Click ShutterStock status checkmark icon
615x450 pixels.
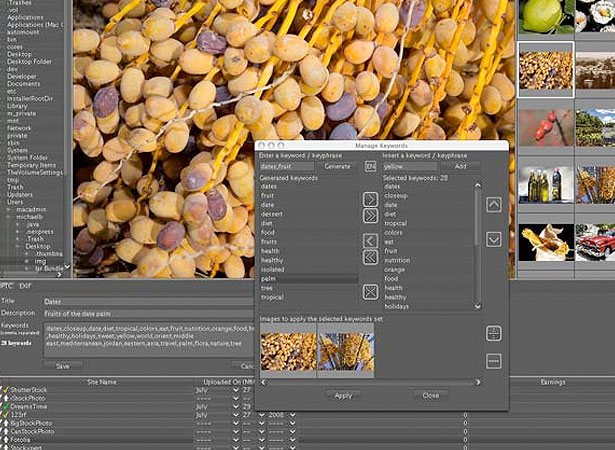pyautogui.click(x=5, y=390)
